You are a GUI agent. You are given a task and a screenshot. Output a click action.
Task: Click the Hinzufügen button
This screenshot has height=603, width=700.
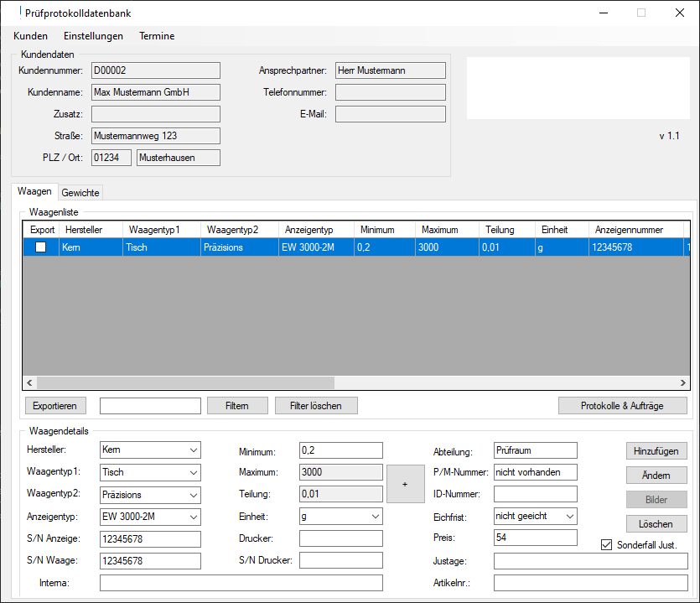656,451
